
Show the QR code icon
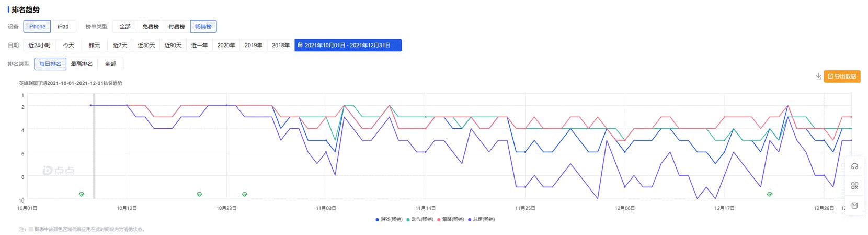click(855, 186)
